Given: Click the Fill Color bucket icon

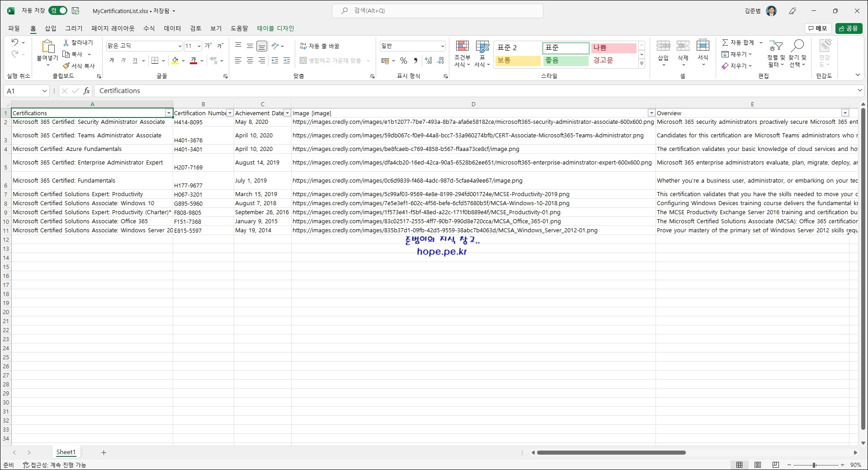Looking at the screenshot, I should 175,61.
